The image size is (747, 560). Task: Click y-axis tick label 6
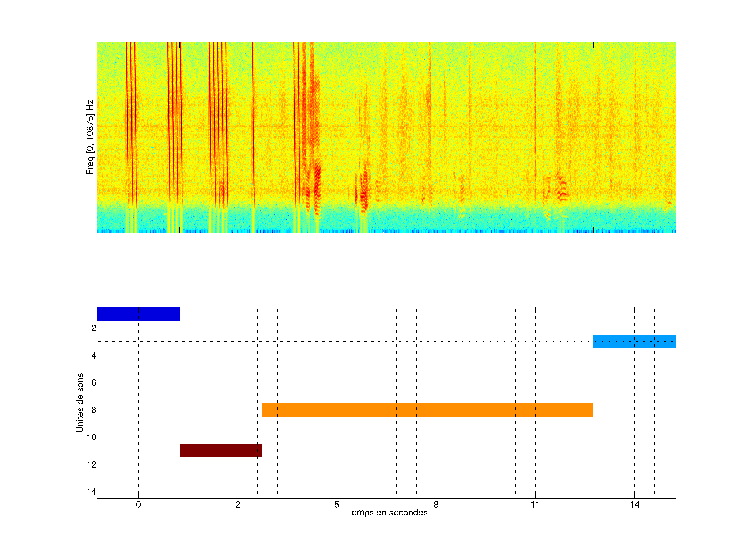click(x=94, y=382)
